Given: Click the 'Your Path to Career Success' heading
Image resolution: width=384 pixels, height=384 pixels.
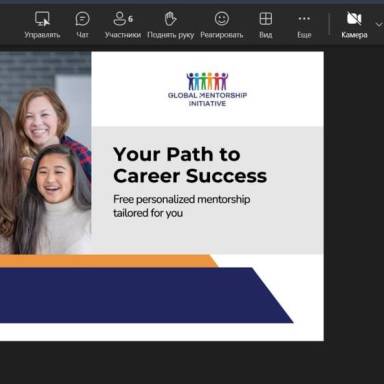Looking at the screenshot, I should (x=190, y=165).
